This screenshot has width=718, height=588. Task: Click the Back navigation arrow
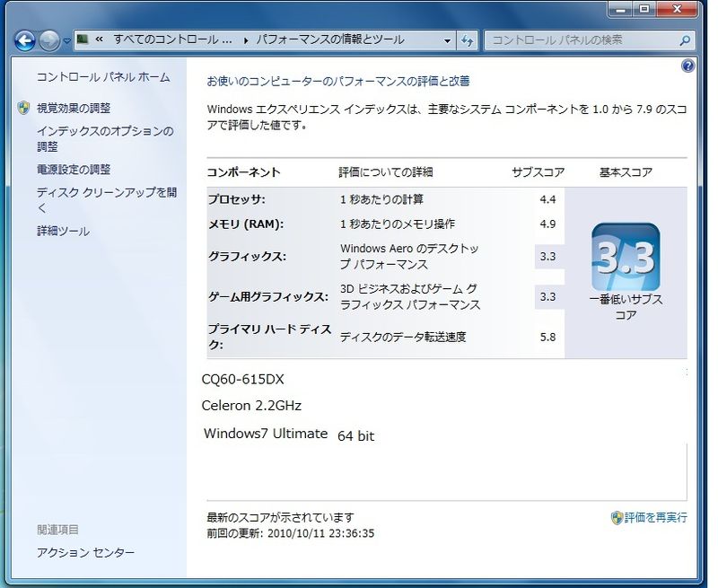point(25,40)
